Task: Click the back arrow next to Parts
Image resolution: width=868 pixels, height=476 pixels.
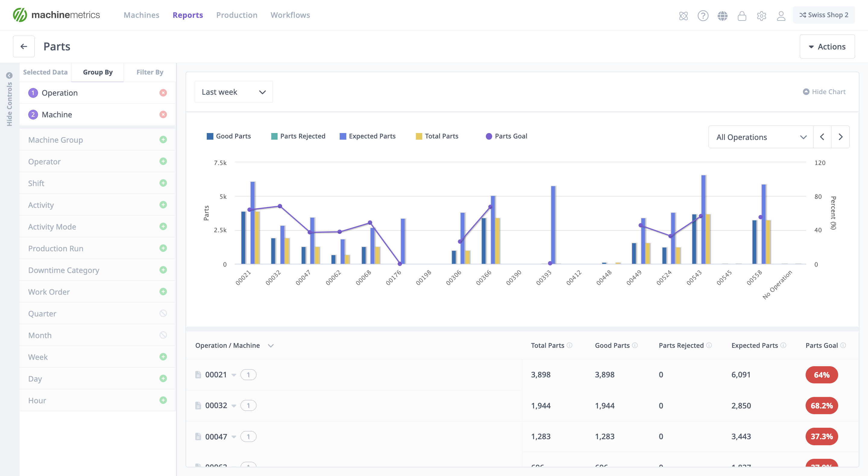Action: point(24,46)
